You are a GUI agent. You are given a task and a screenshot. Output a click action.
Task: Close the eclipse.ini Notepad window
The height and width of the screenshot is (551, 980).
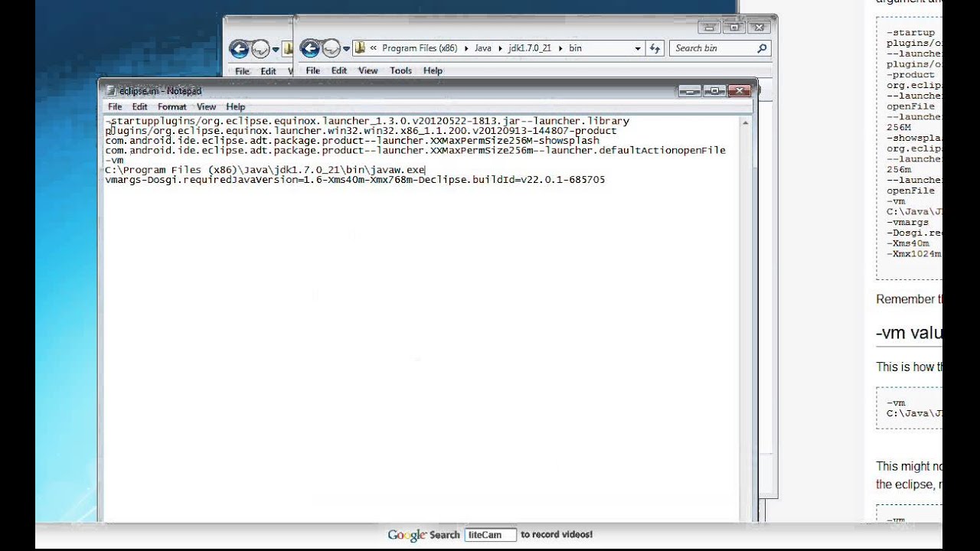(x=739, y=90)
